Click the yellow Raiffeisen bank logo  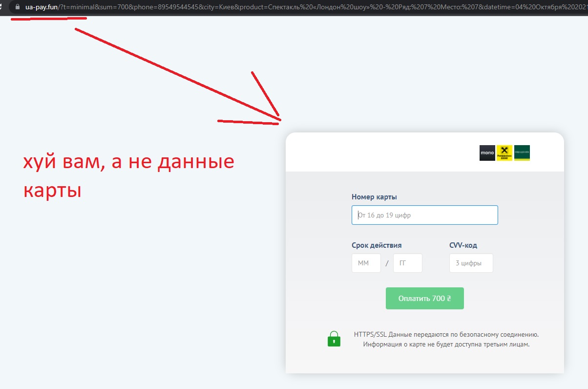tap(504, 153)
